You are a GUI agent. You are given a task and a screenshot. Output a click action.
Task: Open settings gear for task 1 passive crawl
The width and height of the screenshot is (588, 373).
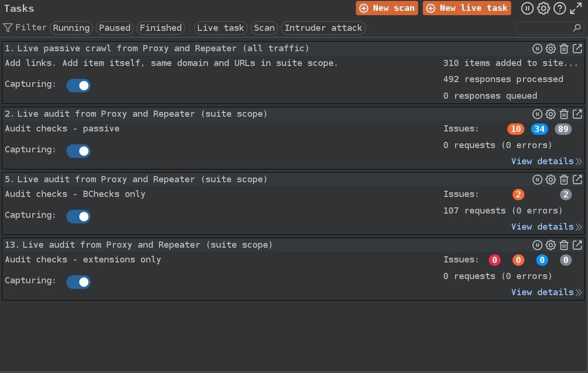click(551, 48)
